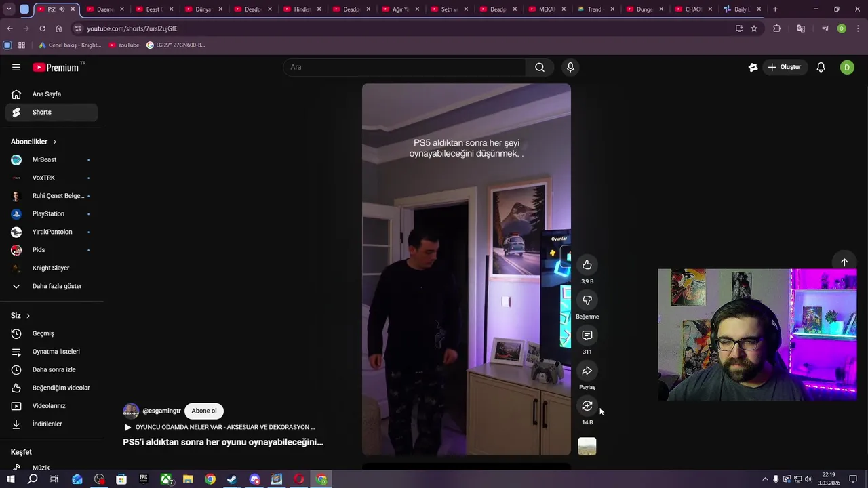
Task: Open Daha sonra izle list
Action: pyautogui.click(x=52, y=369)
